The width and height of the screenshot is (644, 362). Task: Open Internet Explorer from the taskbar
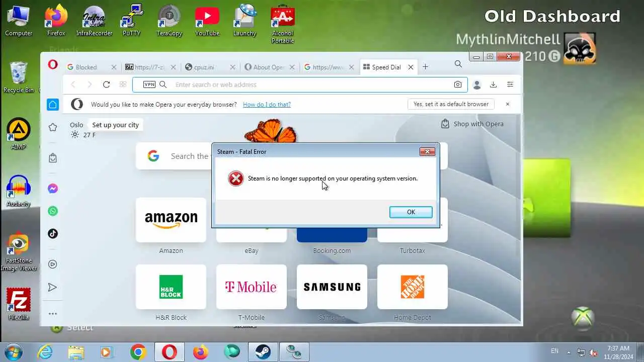(45, 352)
